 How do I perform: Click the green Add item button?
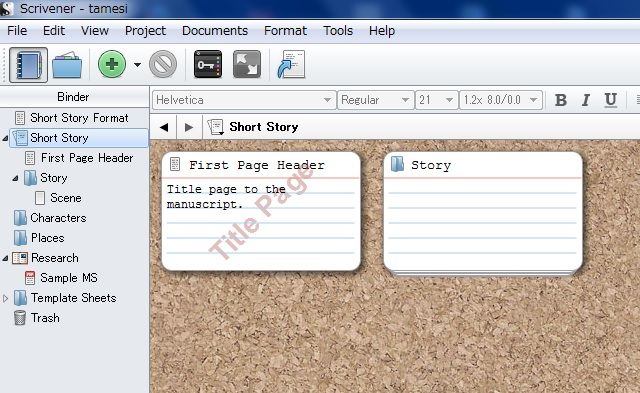click(x=111, y=64)
